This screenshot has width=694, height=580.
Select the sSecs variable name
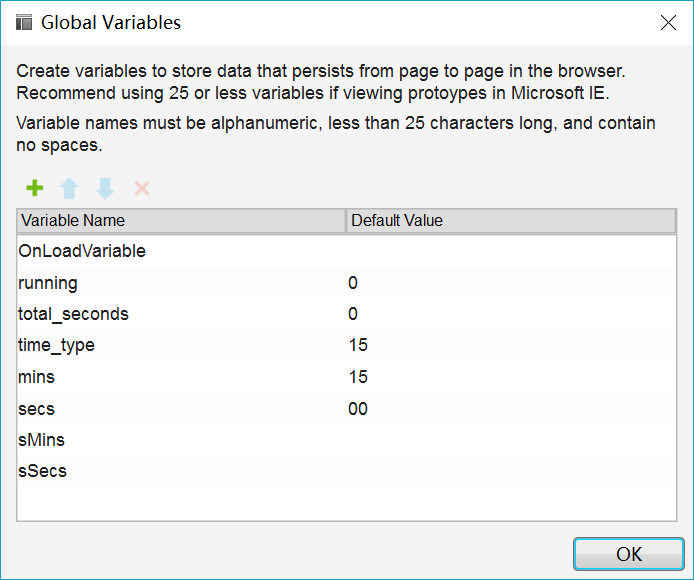(42, 471)
